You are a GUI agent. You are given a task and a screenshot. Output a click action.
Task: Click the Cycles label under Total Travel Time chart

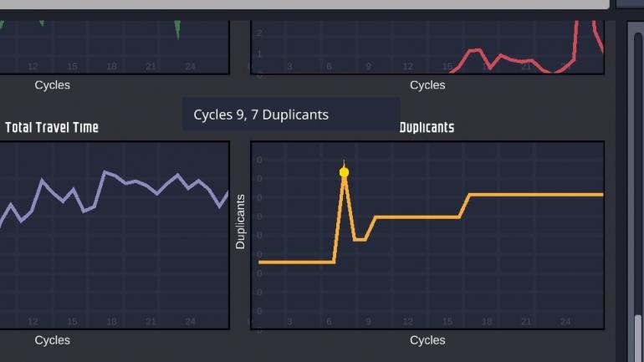pyautogui.click(x=52, y=340)
